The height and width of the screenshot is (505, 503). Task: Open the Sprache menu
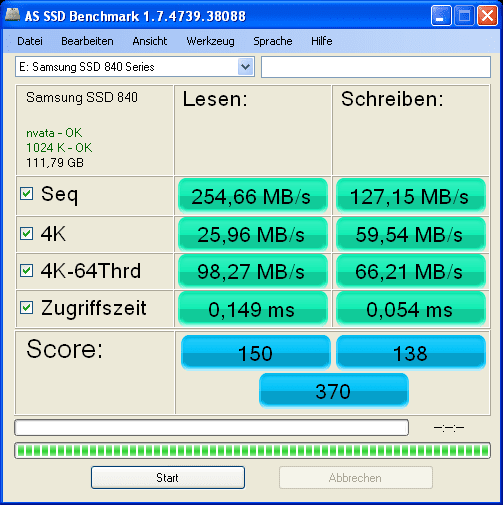[273, 41]
